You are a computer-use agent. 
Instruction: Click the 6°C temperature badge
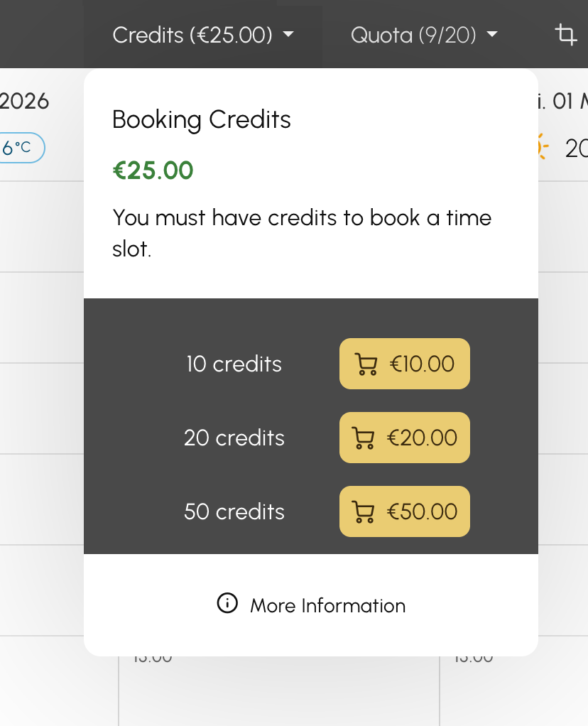20,148
